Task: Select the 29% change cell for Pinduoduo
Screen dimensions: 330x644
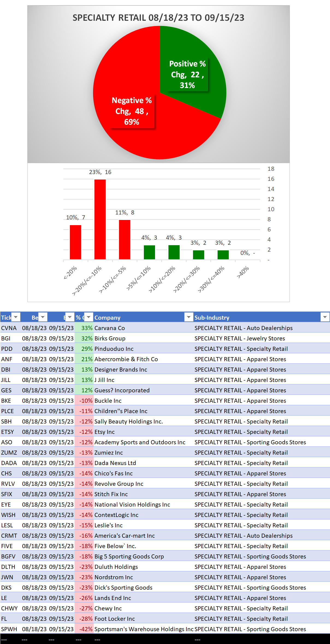Action: 84,349
